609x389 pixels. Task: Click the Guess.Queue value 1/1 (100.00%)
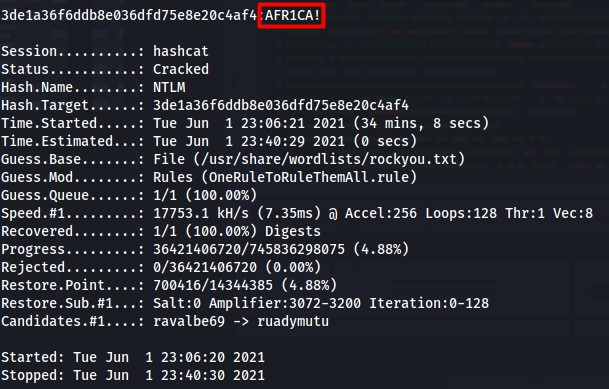(205, 195)
